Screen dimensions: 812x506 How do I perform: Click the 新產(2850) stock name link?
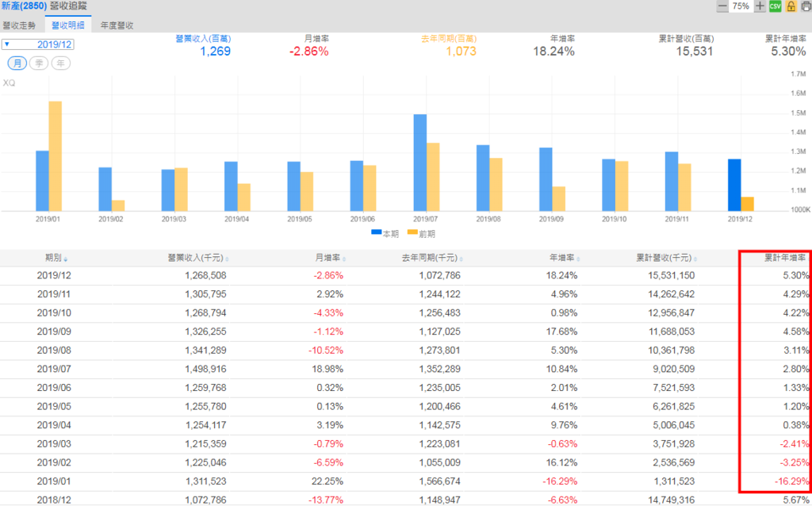(x=25, y=6)
